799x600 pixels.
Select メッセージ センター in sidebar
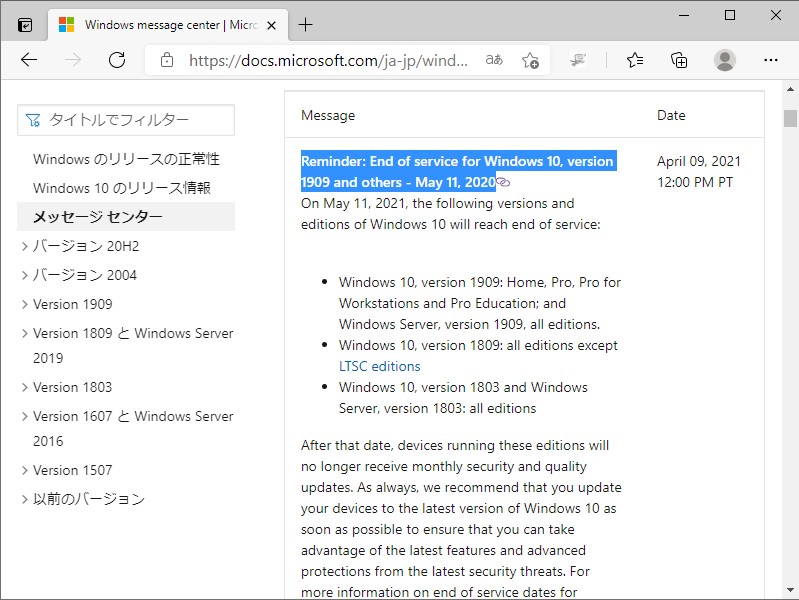point(126,217)
